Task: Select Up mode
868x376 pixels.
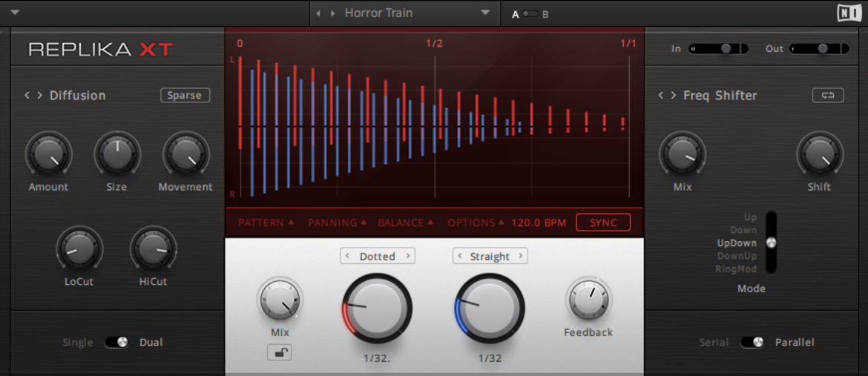Action: point(750,217)
